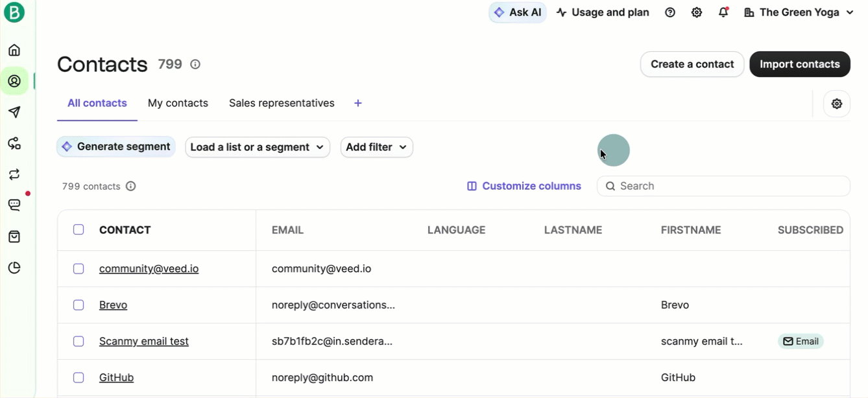868x398 pixels.
Task: Click the info icon next to 799 contacts
Action: point(130,186)
